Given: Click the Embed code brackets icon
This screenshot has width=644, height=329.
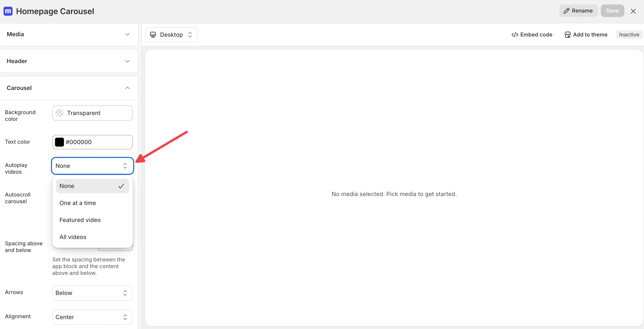Looking at the screenshot, I should click(x=515, y=35).
